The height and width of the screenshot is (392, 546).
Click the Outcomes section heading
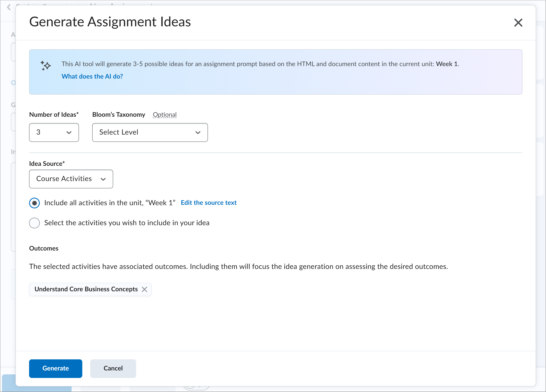[44, 248]
